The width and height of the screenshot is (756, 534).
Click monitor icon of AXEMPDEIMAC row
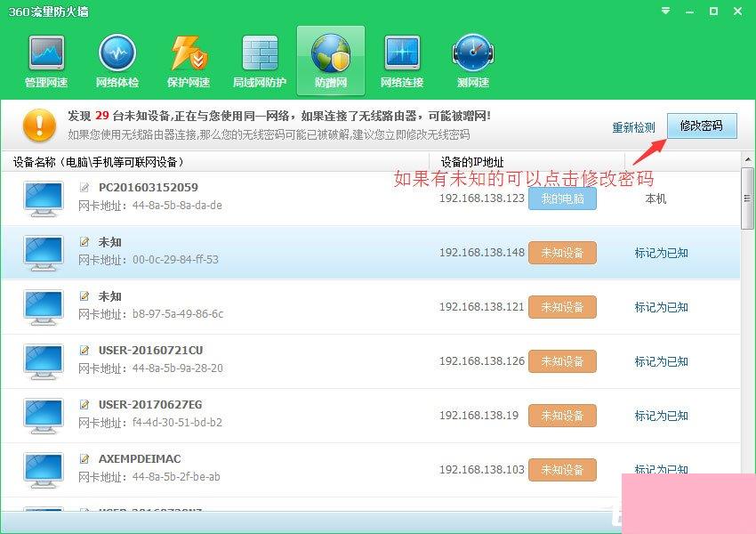click(44, 470)
